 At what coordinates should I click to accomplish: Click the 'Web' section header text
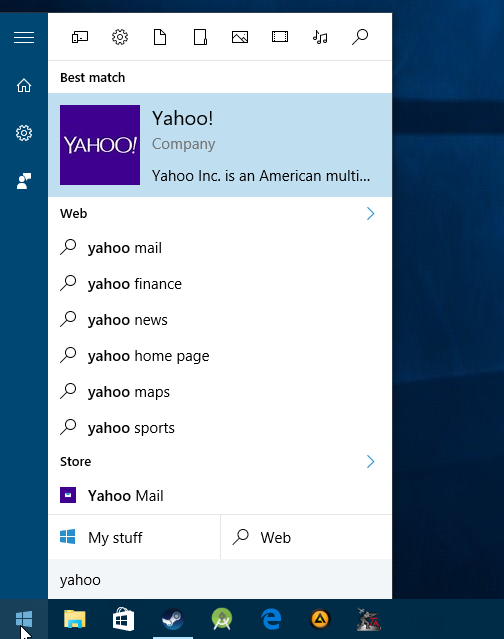point(73,214)
